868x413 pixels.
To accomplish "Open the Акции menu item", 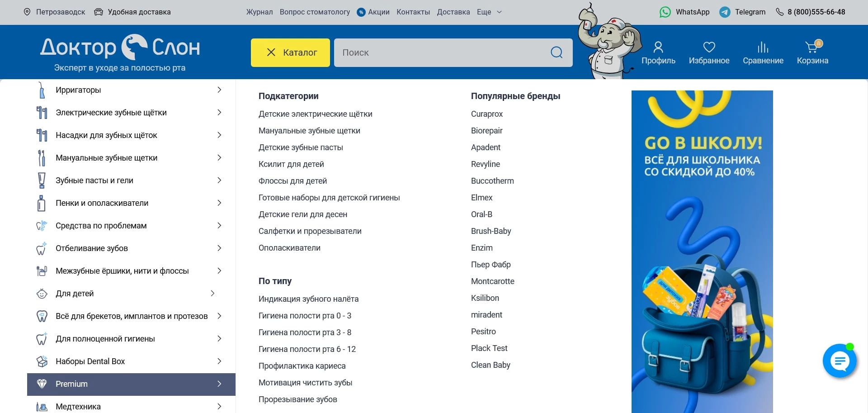I will (x=379, y=12).
